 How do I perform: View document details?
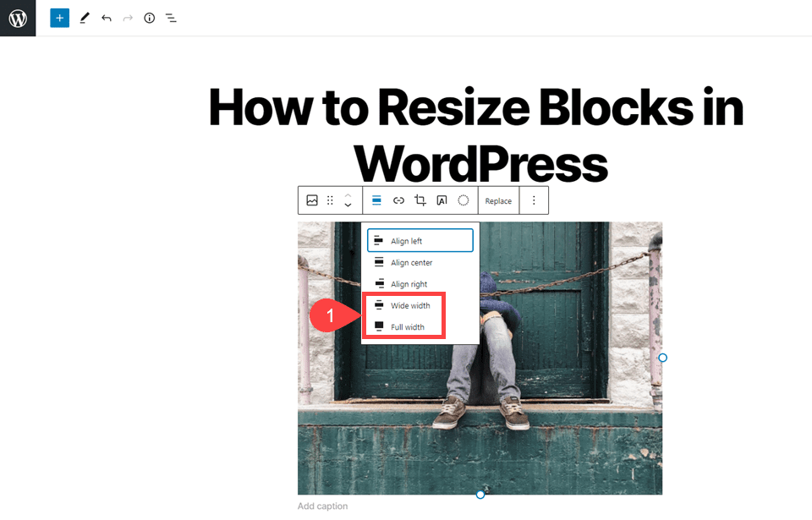coord(149,18)
